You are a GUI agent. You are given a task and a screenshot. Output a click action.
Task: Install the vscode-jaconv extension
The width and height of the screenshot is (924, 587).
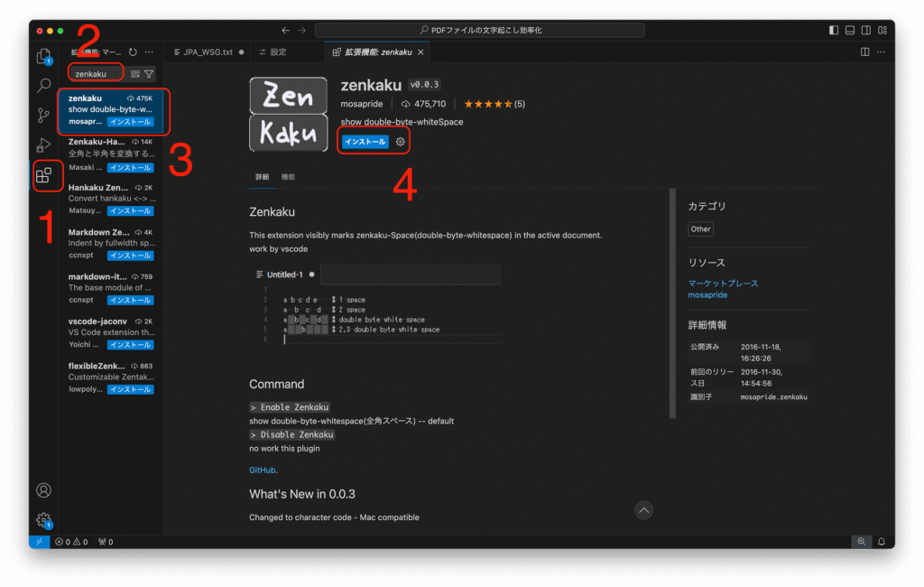(x=130, y=345)
